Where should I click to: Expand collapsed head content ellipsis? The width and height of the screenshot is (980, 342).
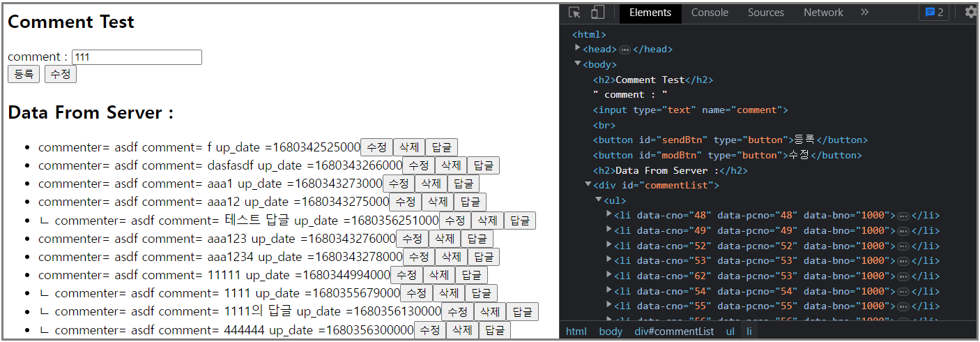pos(625,50)
